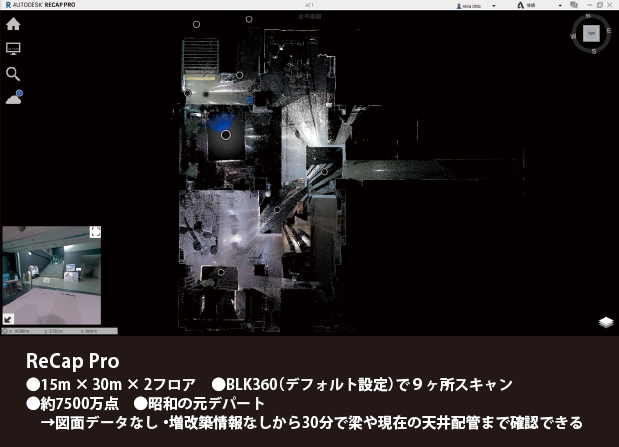Open the cloud icon with notification badge
Image resolution: width=619 pixels, height=447 pixels.
pos(14,98)
